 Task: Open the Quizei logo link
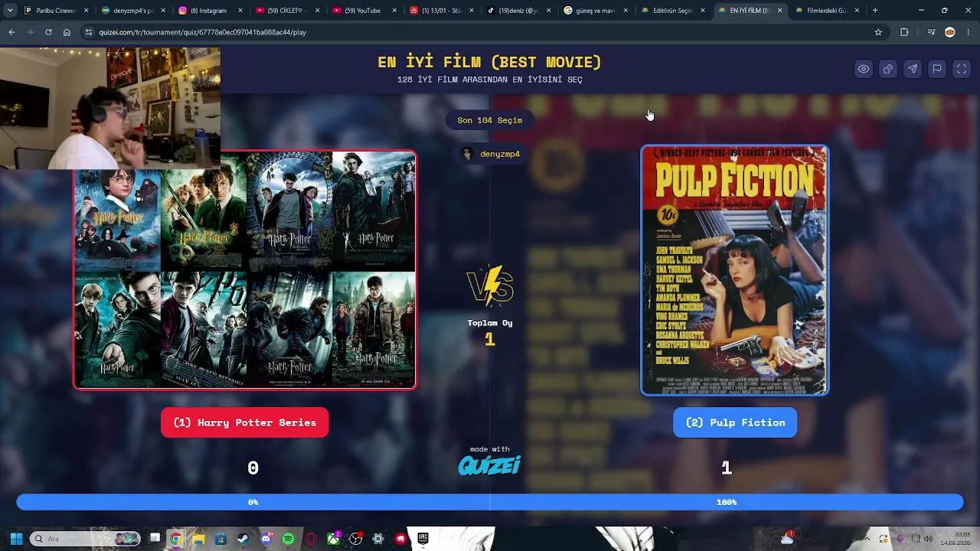[490, 465]
